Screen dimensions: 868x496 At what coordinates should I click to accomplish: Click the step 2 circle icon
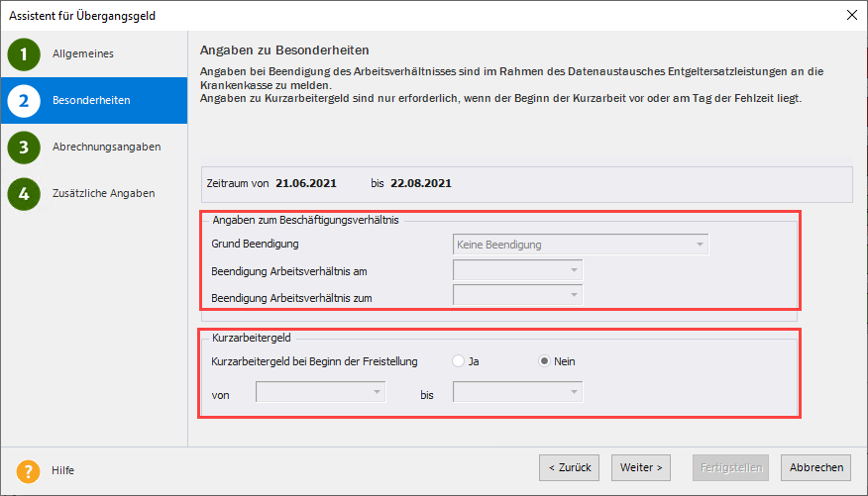(24, 101)
